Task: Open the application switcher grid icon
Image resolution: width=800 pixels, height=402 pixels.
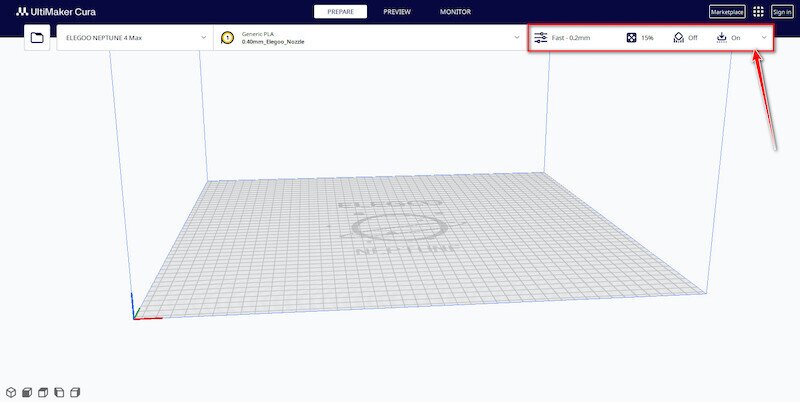Action: coord(758,12)
